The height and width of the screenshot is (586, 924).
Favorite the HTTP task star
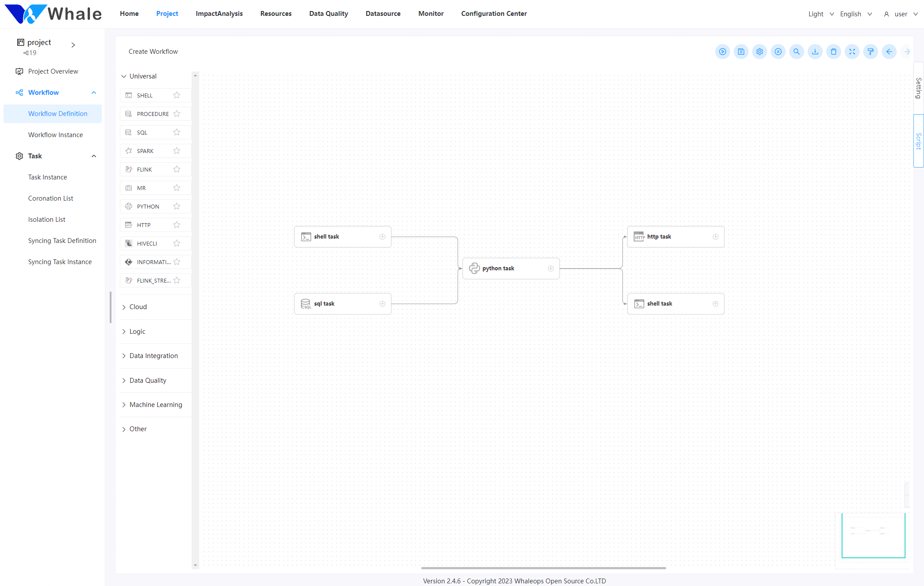pos(177,225)
